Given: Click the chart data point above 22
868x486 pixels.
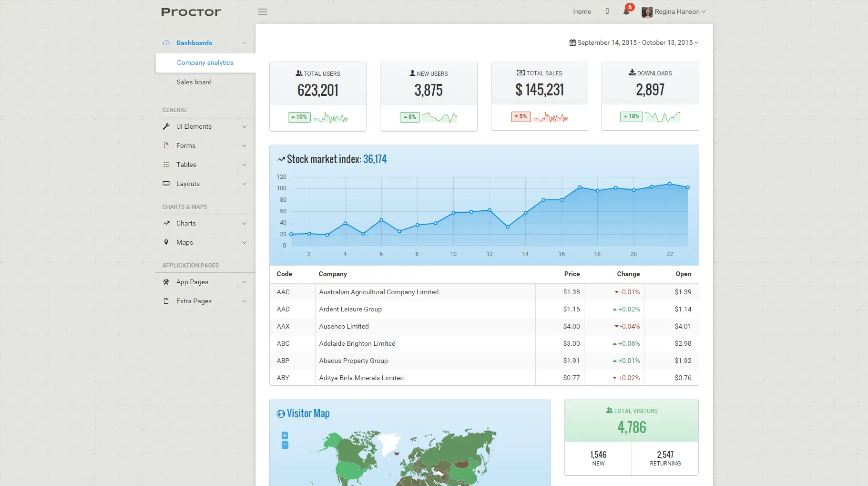Looking at the screenshot, I should [x=670, y=184].
